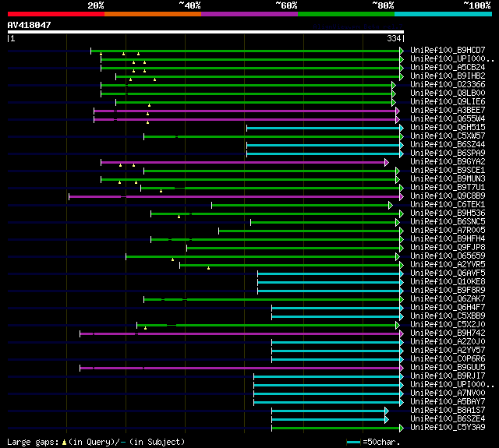Click UniRef100_B6SNC5 label
Screen dimensions: 499x448
(x=448, y=222)
